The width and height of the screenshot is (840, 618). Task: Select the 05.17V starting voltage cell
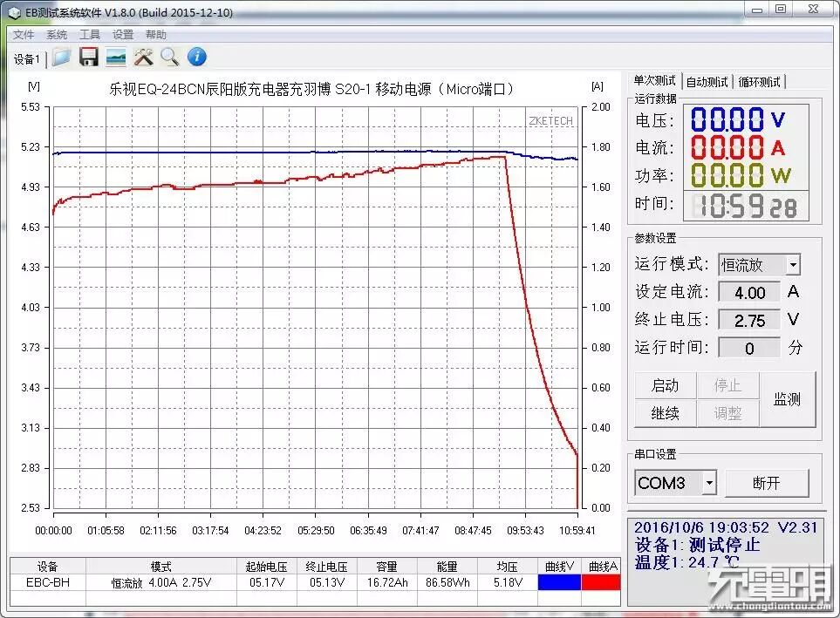point(266,582)
